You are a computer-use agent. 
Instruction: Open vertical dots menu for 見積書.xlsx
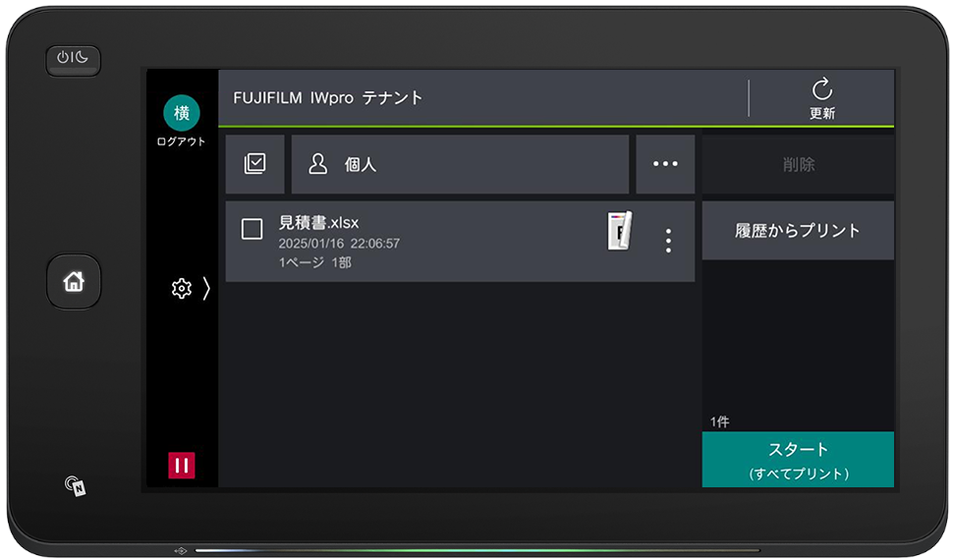pos(668,241)
